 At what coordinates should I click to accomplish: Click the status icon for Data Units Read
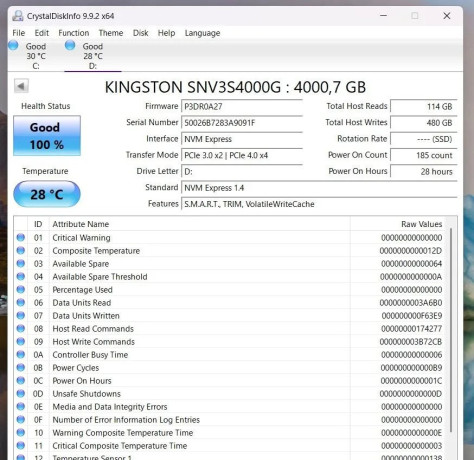(x=21, y=302)
